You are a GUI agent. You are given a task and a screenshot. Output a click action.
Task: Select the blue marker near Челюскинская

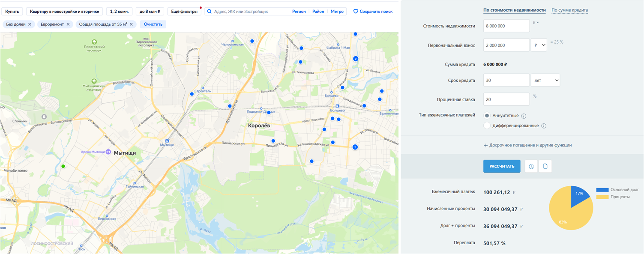pos(252,41)
